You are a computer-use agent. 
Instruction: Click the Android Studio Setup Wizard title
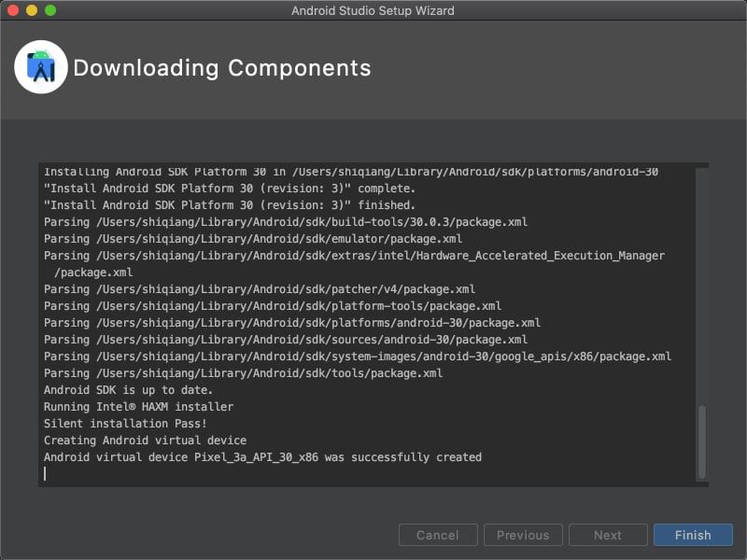(373, 10)
